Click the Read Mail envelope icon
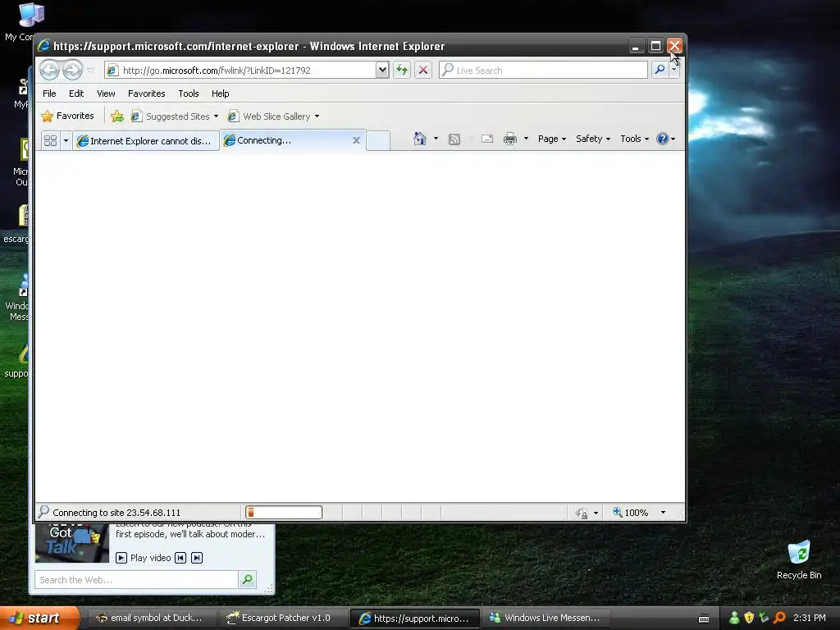The height and width of the screenshot is (630, 840). click(487, 139)
